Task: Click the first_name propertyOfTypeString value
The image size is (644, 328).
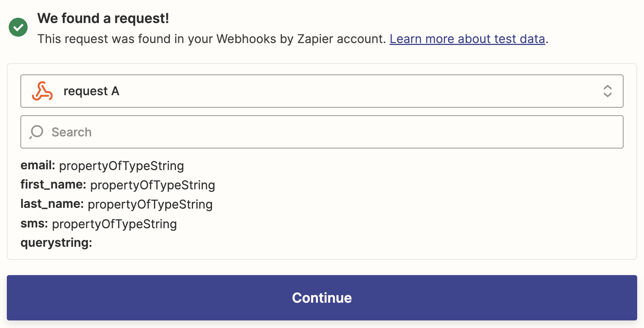Action: coord(152,185)
